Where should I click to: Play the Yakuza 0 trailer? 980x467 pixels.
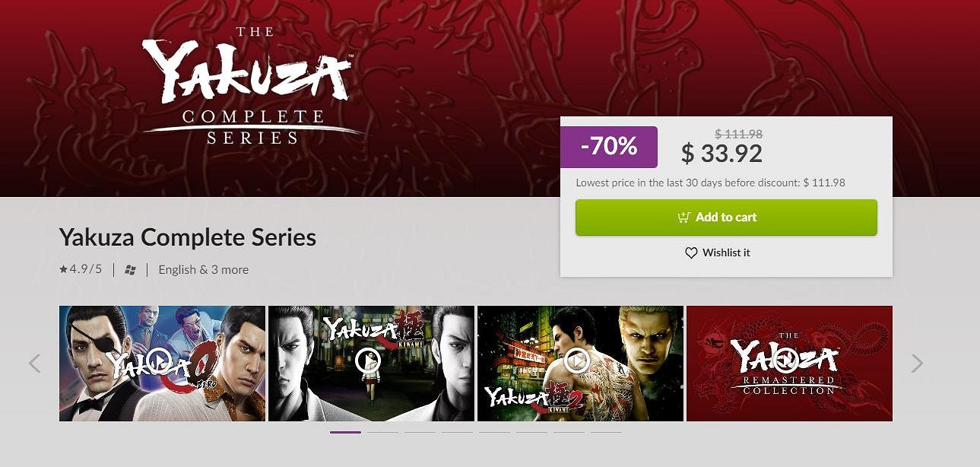[159, 360]
